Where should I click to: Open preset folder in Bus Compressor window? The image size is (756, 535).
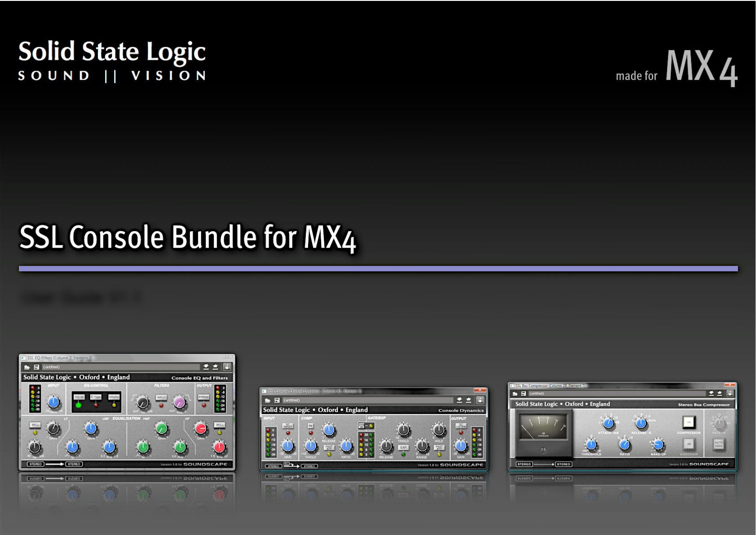click(x=515, y=393)
